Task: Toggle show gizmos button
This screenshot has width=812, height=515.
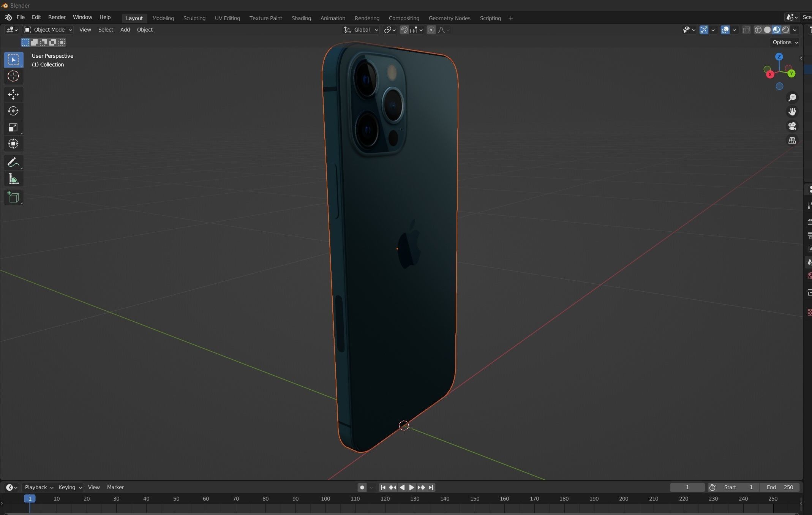Action: click(704, 30)
